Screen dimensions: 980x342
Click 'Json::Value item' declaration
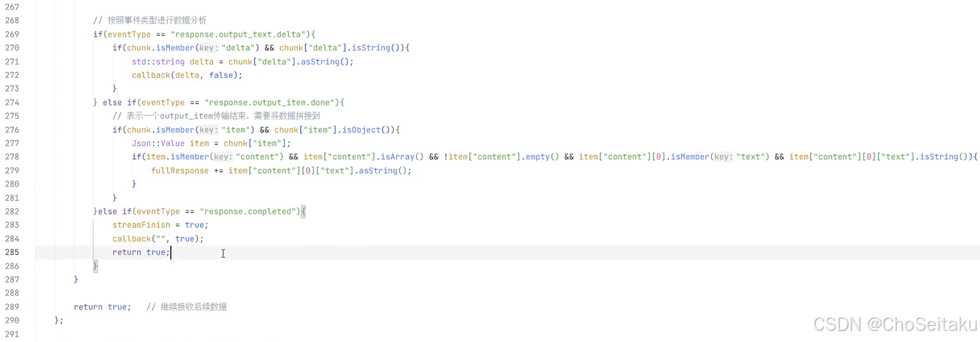point(170,143)
